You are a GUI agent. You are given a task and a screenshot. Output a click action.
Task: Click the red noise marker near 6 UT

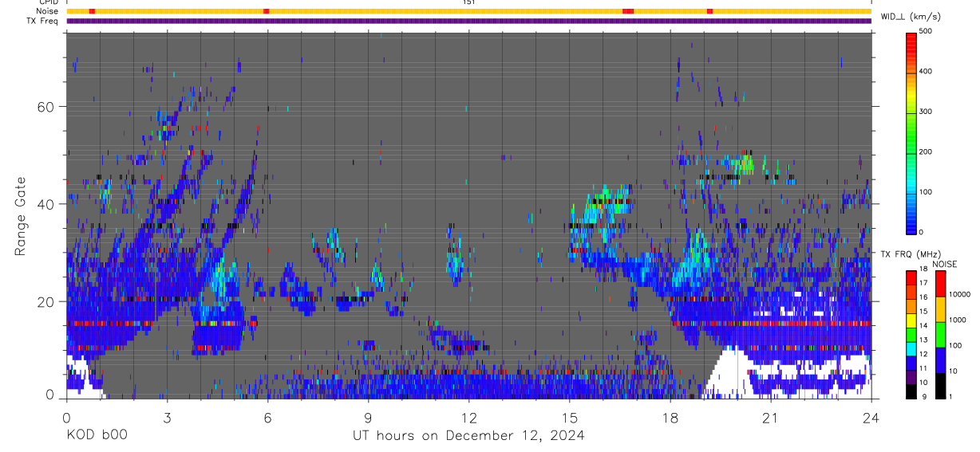point(266,11)
